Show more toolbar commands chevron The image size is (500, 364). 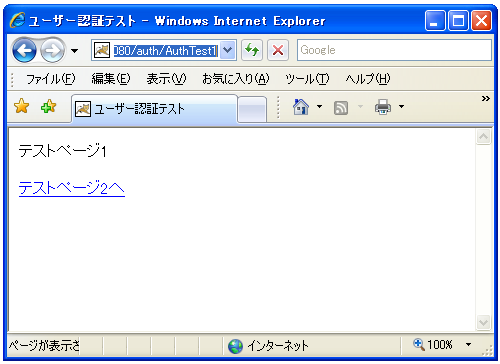click(486, 98)
